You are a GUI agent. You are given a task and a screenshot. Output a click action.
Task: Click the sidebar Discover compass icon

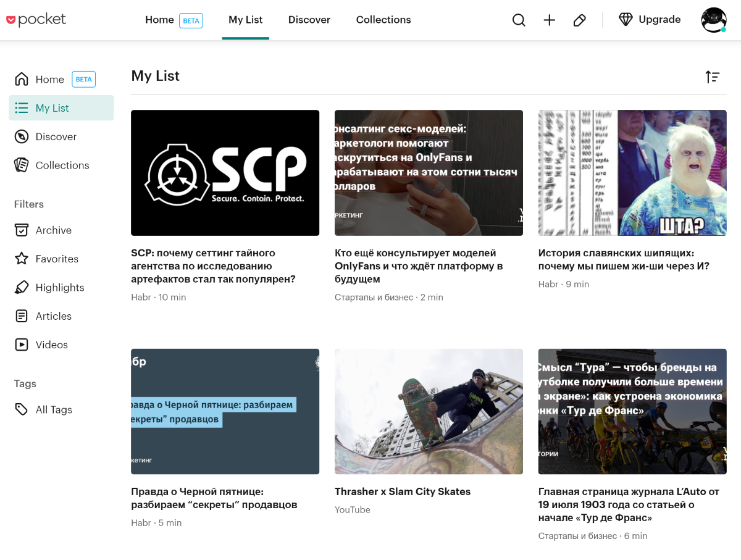pyautogui.click(x=22, y=136)
